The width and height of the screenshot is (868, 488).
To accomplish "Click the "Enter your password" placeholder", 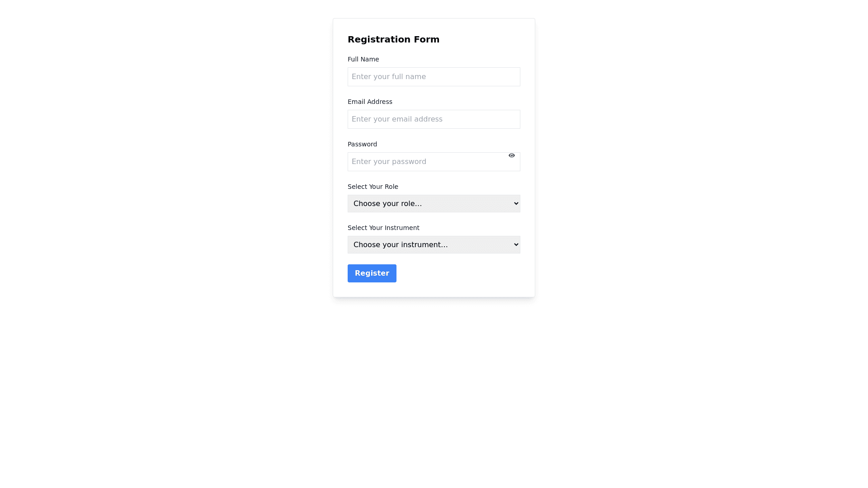I will (x=388, y=162).
